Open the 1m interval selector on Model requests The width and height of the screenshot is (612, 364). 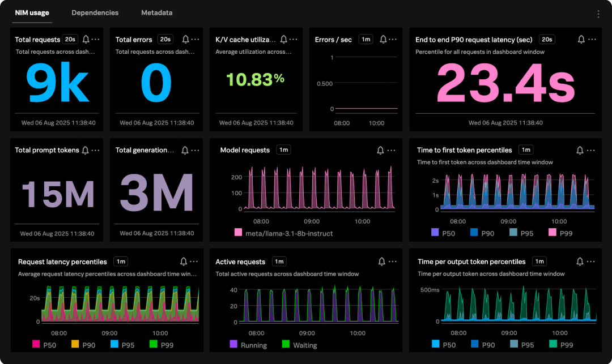click(x=283, y=149)
